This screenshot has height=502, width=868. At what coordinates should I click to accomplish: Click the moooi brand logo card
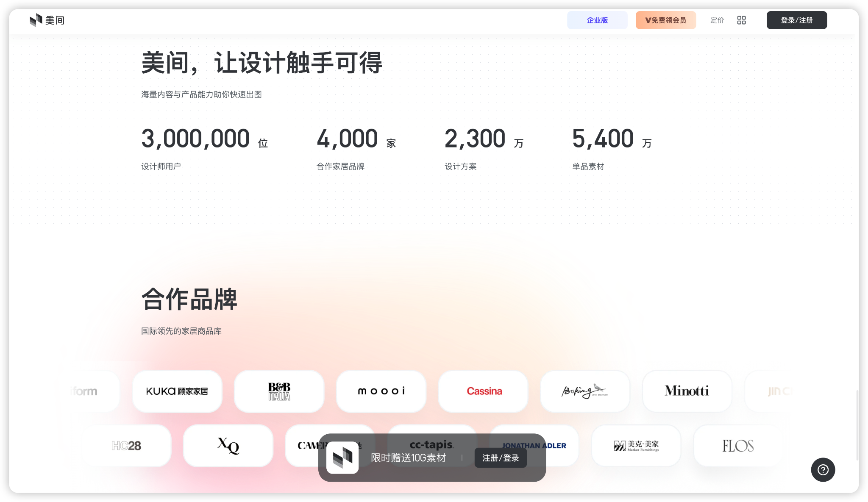[x=381, y=391]
